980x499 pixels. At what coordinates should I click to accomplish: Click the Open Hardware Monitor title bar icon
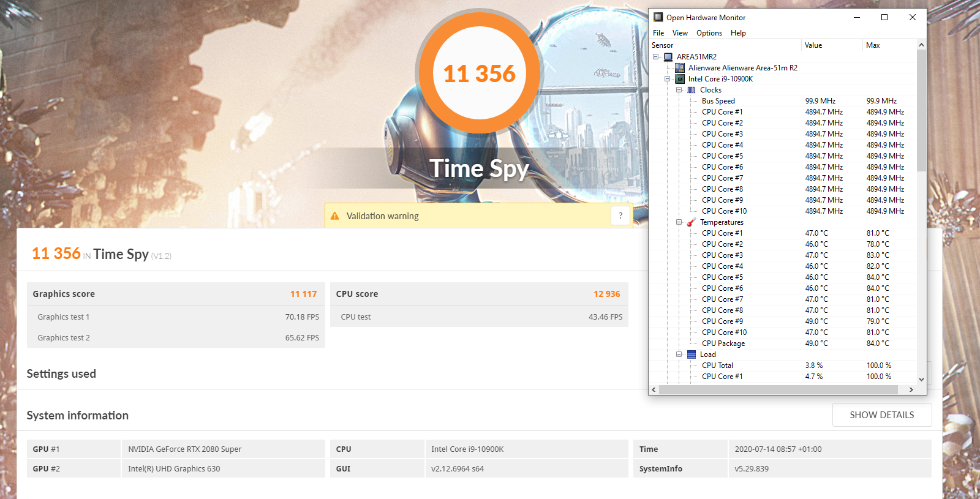(x=658, y=17)
